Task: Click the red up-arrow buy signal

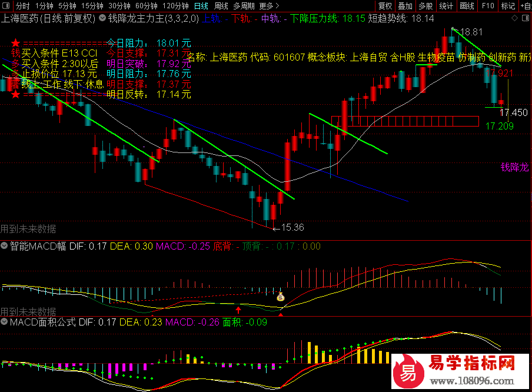Action: tap(238, 310)
